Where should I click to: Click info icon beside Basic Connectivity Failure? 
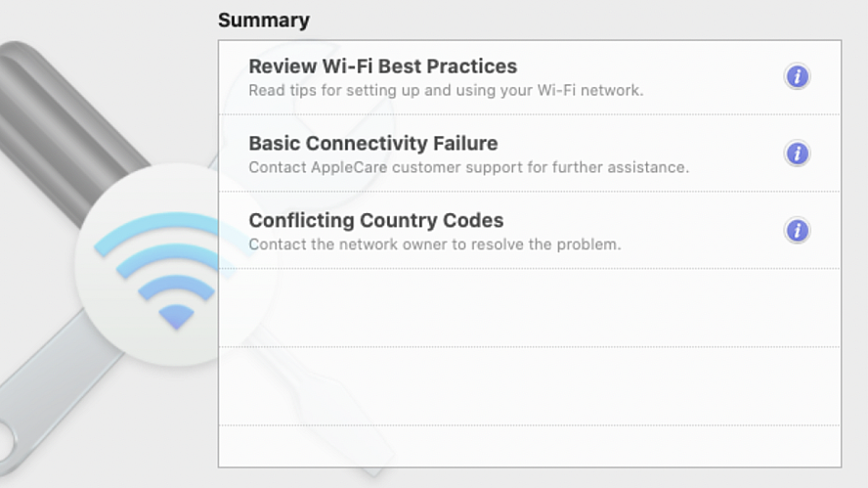[798, 154]
